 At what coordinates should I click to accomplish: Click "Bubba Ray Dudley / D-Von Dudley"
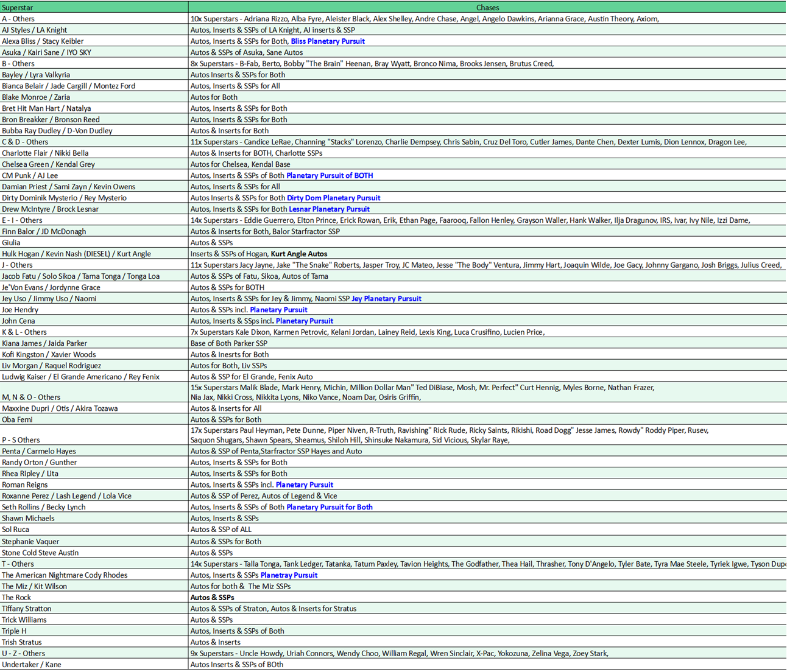[94, 130]
